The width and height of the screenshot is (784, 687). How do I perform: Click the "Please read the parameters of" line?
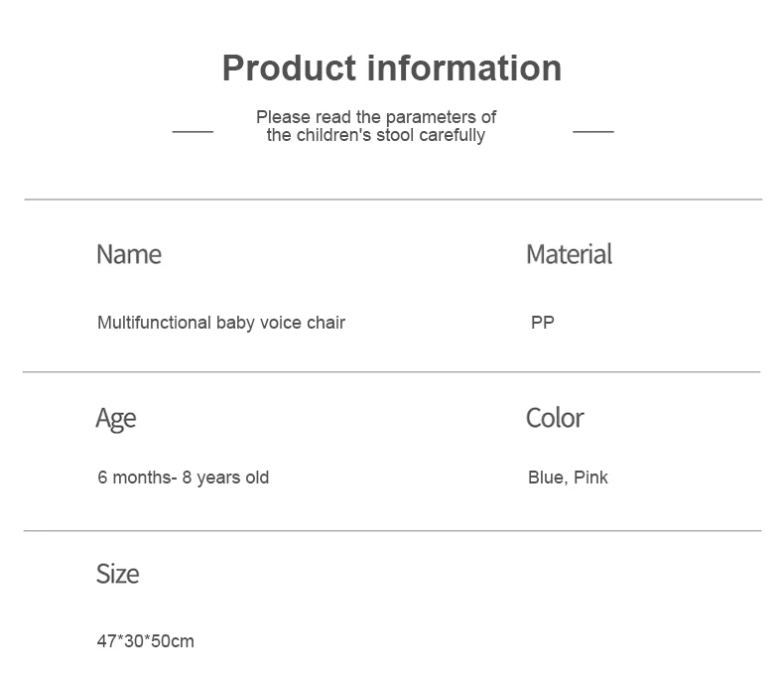point(376,117)
